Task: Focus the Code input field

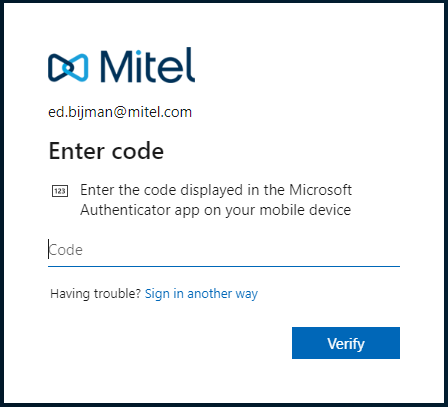Action: point(224,250)
